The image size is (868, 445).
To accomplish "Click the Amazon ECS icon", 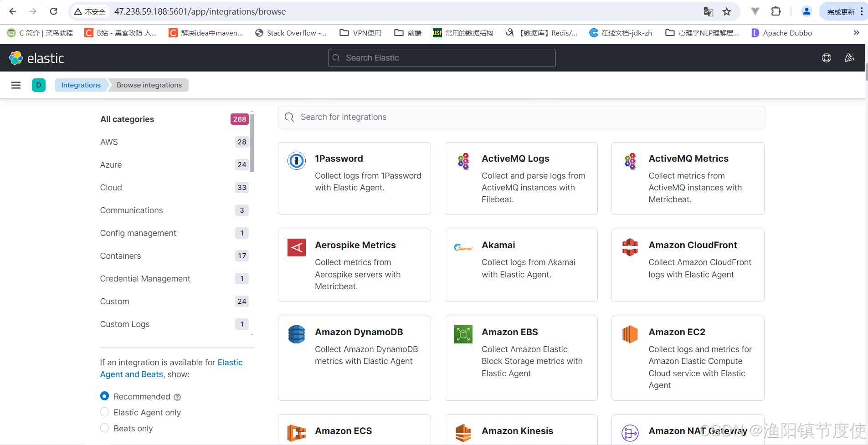I will [x=297, y=433].
